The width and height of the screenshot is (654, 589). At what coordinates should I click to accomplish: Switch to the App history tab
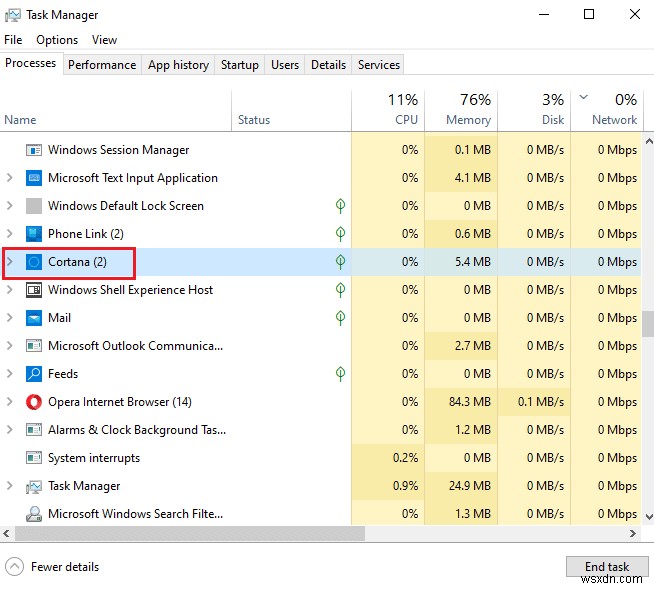click(x=178, y=65)
